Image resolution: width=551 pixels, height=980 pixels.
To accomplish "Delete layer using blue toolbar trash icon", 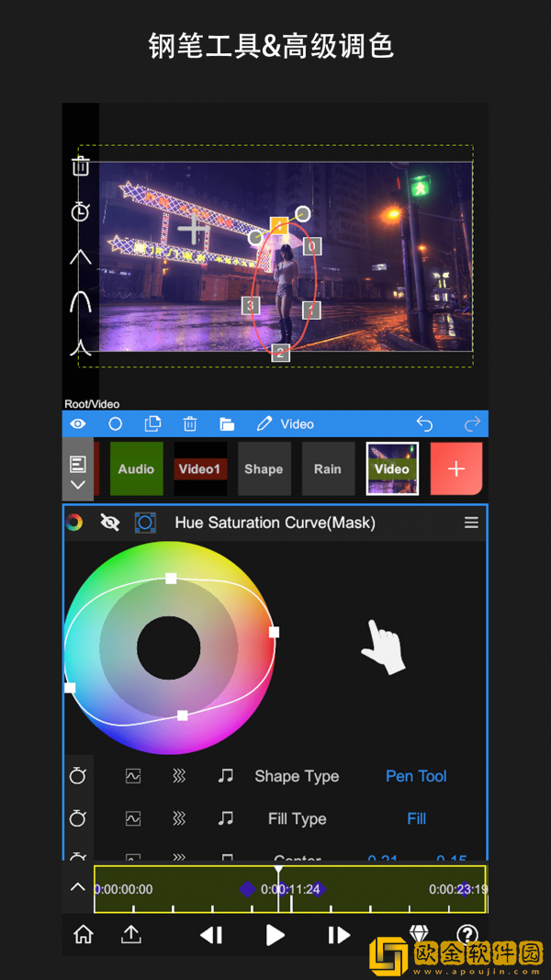I will click(190, 423).
